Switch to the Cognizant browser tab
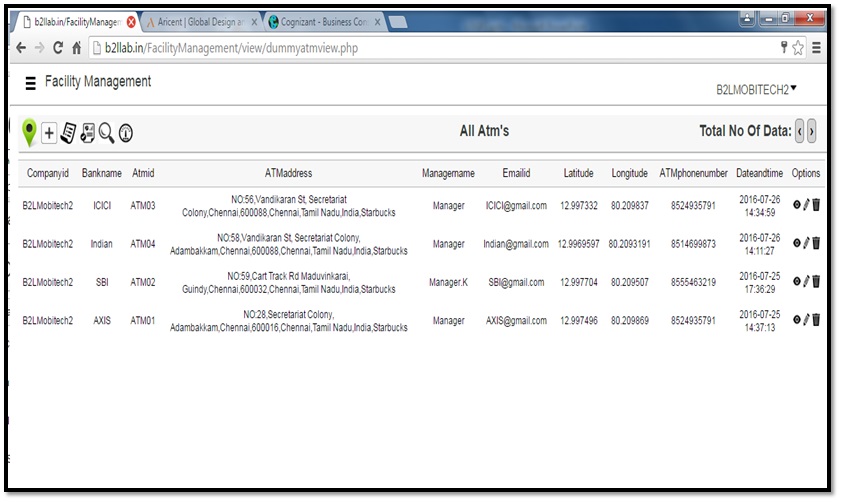Image resolution: width=841 pixels, height=502 pixels. pos(325,21)
